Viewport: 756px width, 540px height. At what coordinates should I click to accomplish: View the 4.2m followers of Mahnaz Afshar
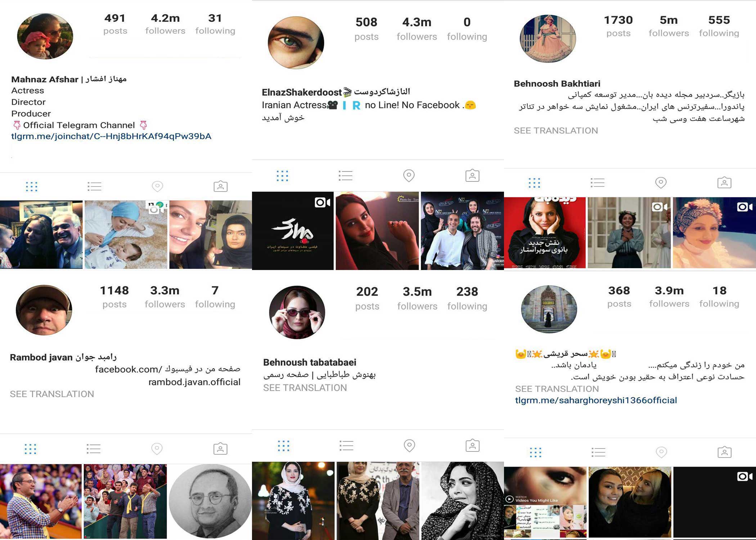coord(165,24)
